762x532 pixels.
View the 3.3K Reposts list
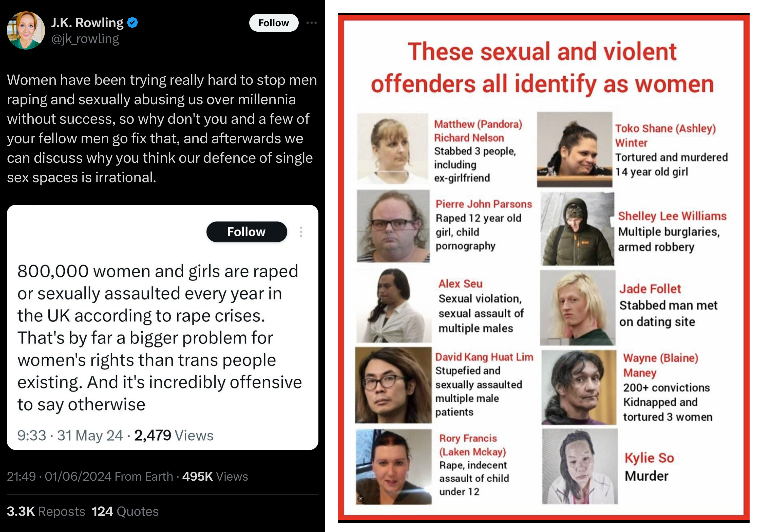pos(46,511)
